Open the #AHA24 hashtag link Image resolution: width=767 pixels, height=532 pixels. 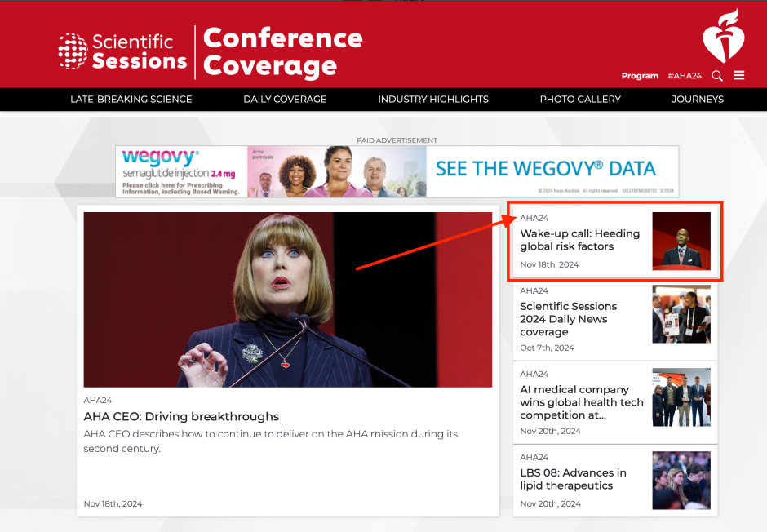pyautogui.click(x=685, y=76)
